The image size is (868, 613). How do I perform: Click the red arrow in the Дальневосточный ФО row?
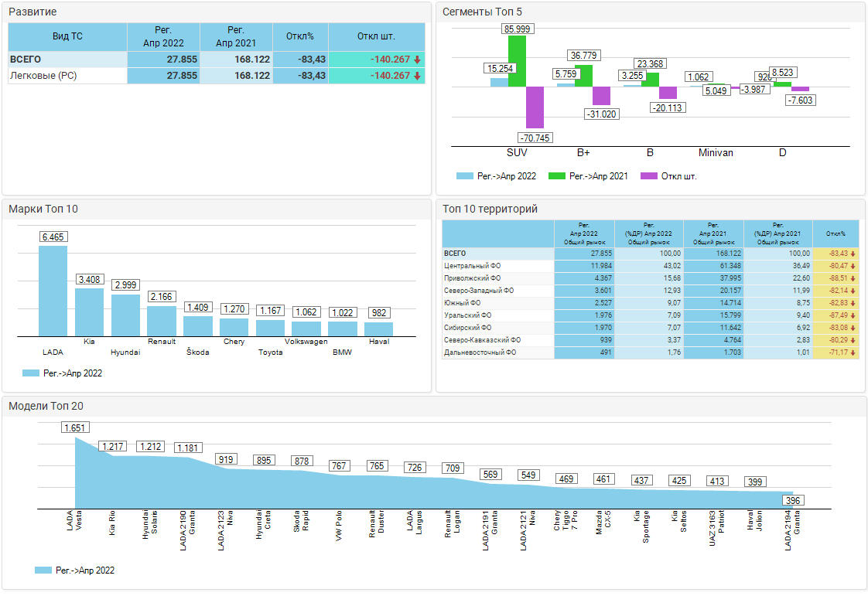853,352
